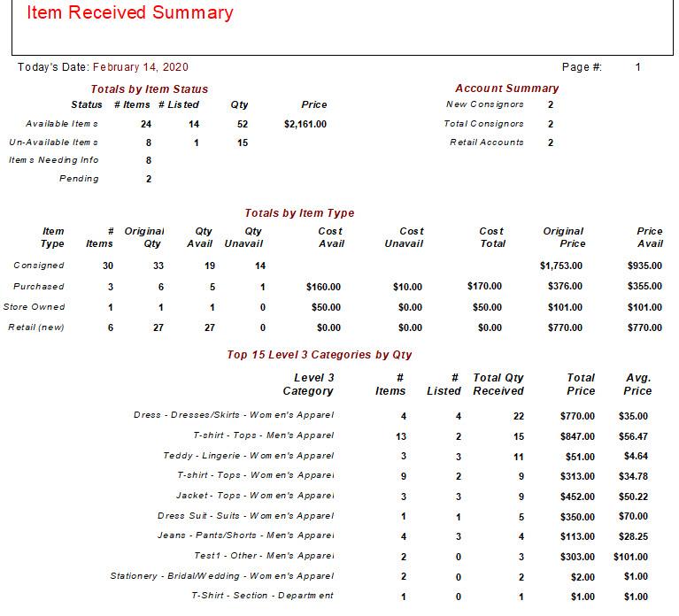Image resolution: width=679 pixels, height=616 pixels.
Task: Click Dress Suit - Suits category row
Action: (x=403, y=517)
